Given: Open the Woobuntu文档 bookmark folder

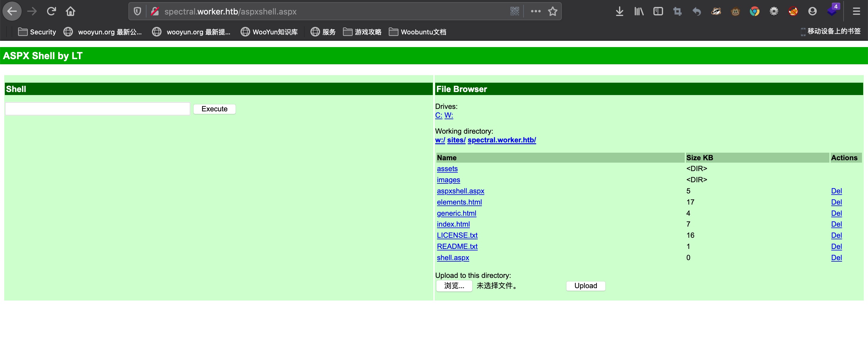Looking at the screenshot, I should pyautogui.click(x=417, y=32).
